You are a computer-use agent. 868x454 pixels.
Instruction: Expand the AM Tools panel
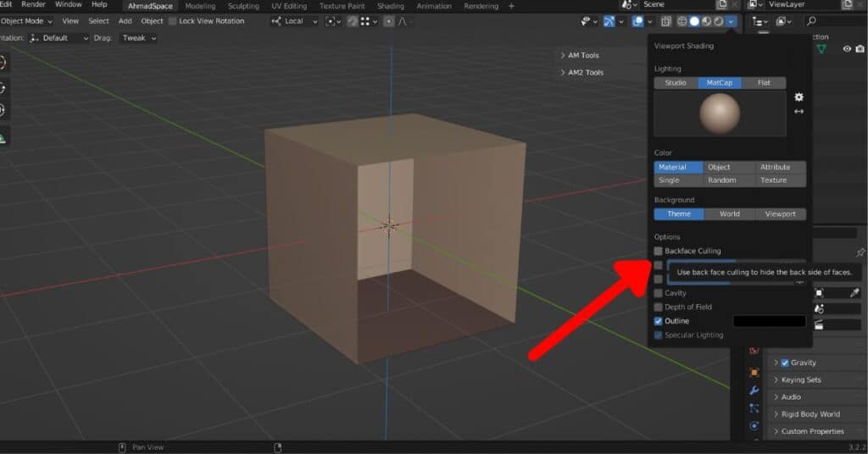tap(583, 56)
